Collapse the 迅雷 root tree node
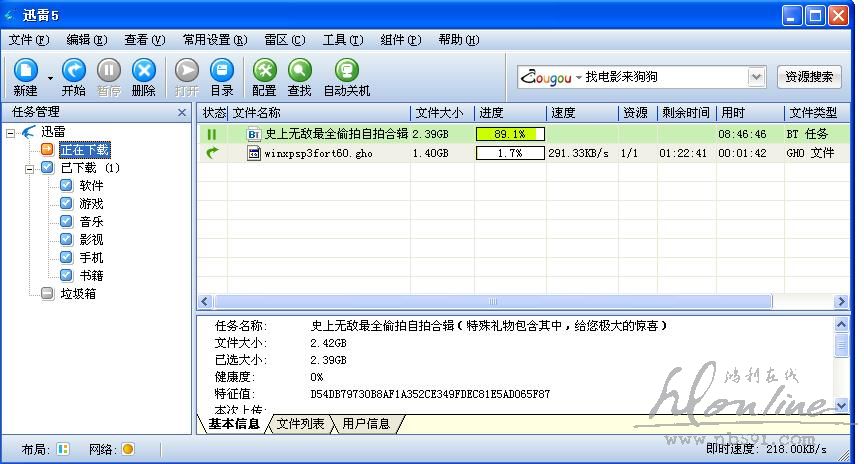 click(x=10, y=133)
